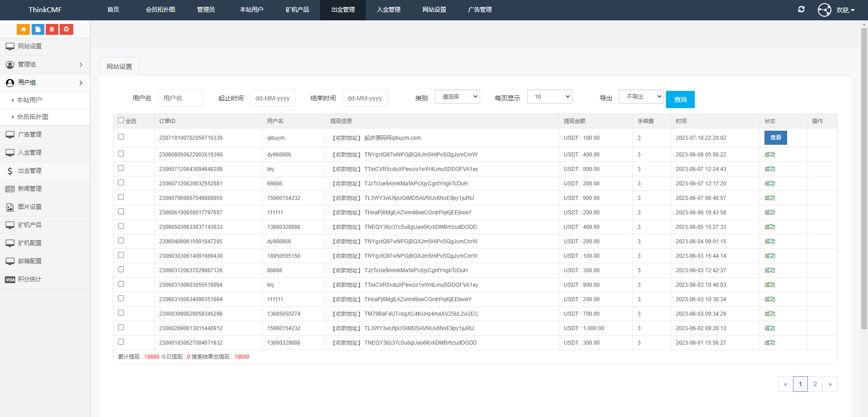Click the blue 查找 search button
The image size is (868, 417).
680,100
